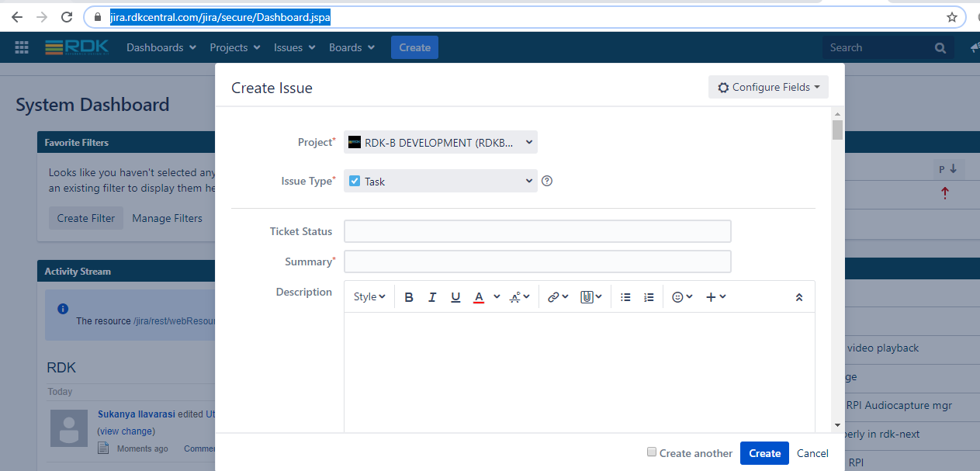Click the view change link
The width and height of the screenshot is (980, 471).
click(126, 431)
